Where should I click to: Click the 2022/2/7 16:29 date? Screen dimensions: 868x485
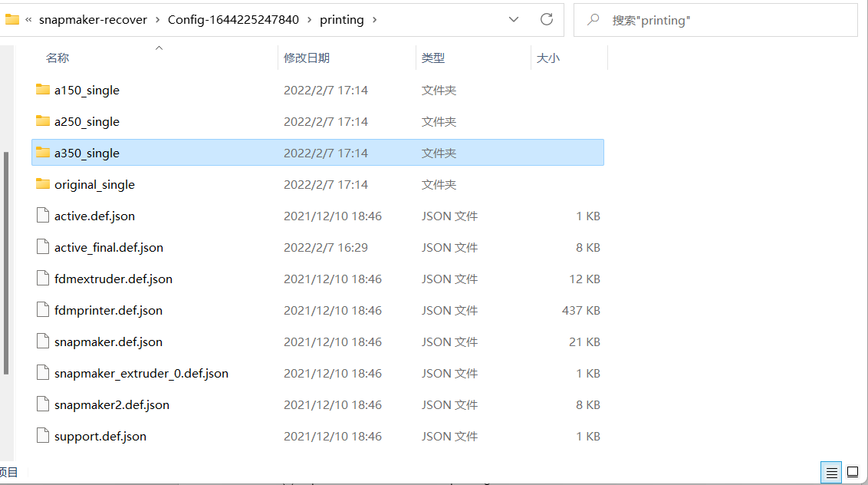click(325, 247)
